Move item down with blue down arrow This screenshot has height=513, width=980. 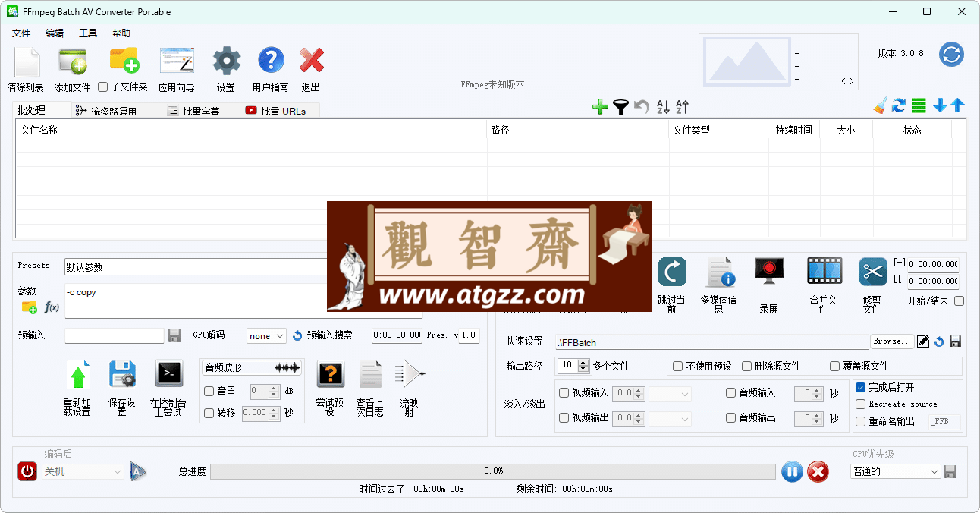pos(940,105)
